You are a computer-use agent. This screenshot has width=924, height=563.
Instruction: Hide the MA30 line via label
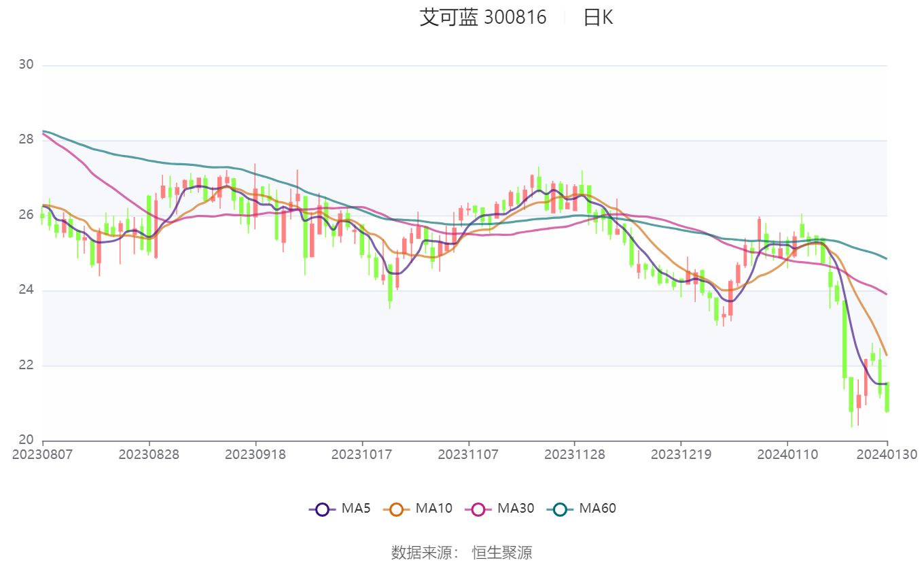tap(516, 508)
